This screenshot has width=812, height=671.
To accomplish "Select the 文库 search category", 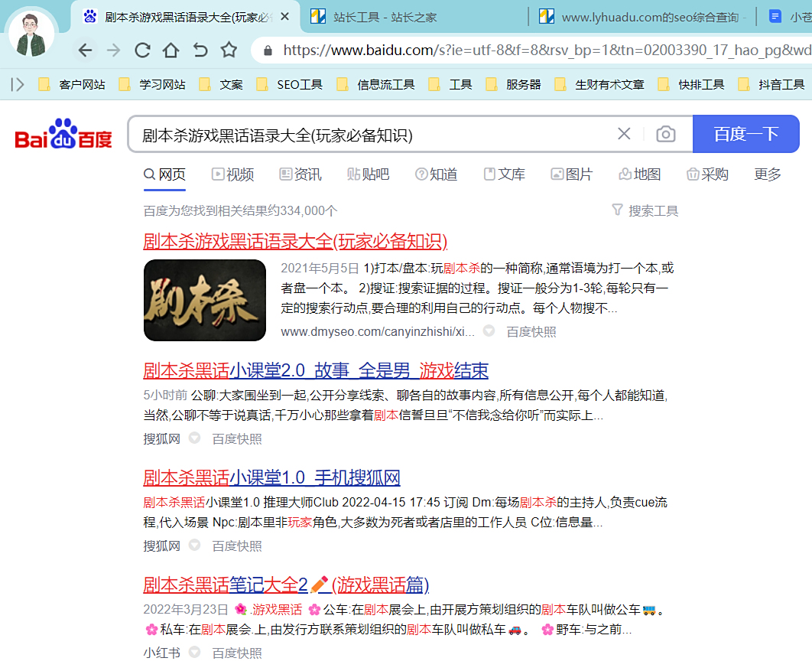I will pos(505,174).
